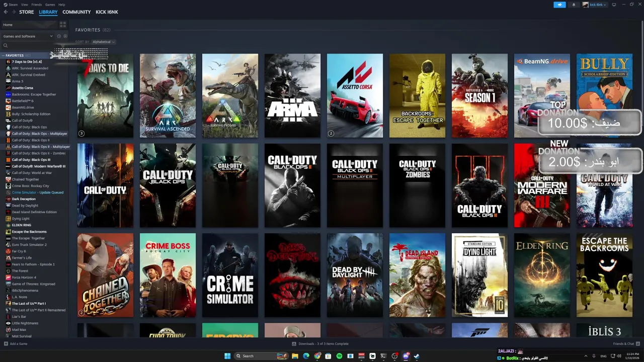Screen dimensions: 644x362
Task: Open the blue announcements megaphone button
Action: [x=559, y=5]
